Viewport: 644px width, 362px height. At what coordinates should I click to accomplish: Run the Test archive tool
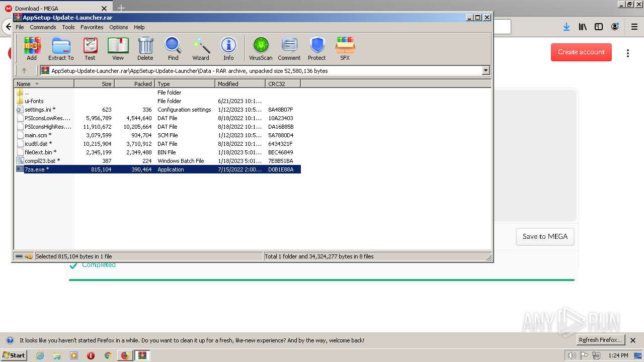(x=90, y=49)
